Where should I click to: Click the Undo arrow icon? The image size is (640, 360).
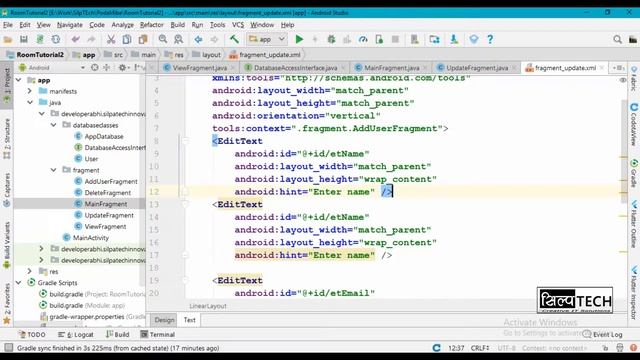pos(76,39)
